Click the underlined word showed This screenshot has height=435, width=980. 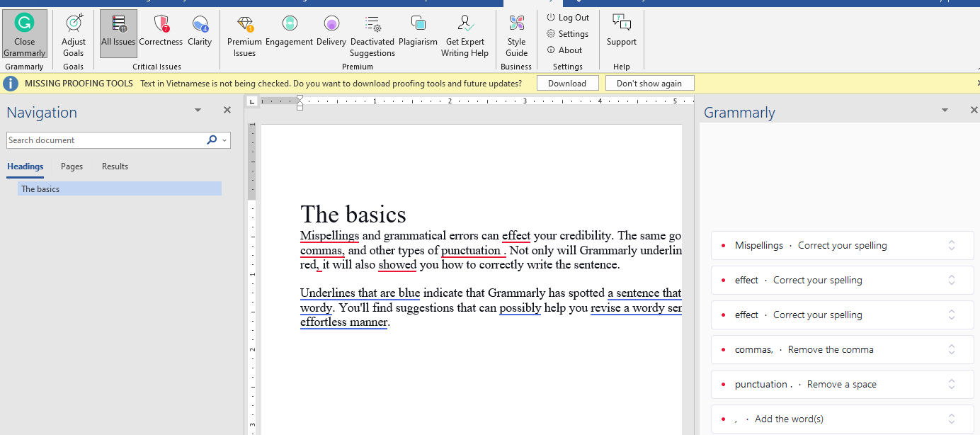397,265
